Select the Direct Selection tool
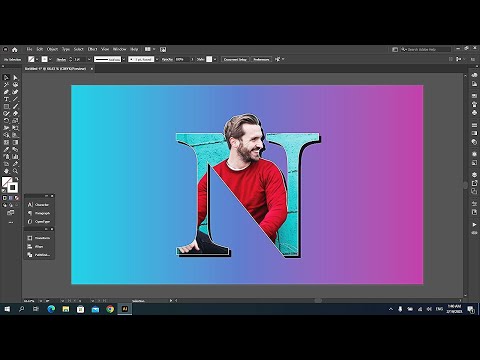 (15, 77)
